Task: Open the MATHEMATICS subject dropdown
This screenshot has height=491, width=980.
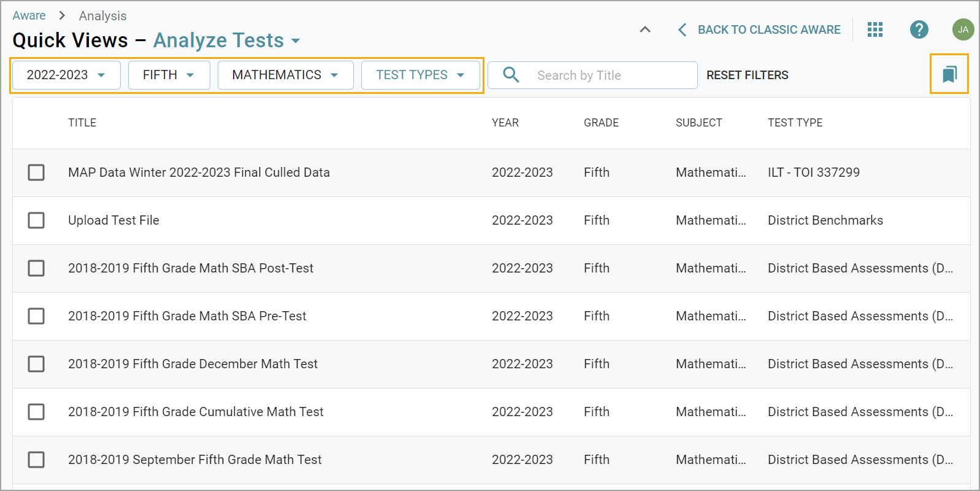Action: (285, 75)
